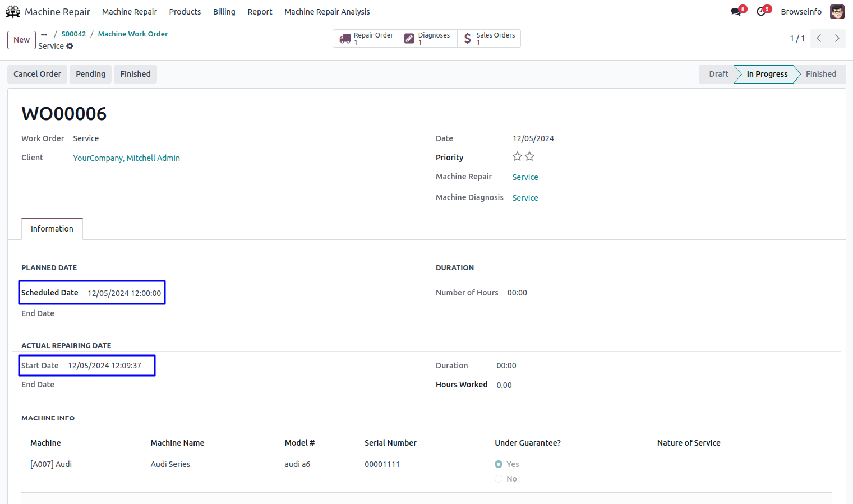This screenshot has height=504, width=853.
Task: Open the YourCompany, Mitchell Admin client link
Action: (x=126, y=158)
